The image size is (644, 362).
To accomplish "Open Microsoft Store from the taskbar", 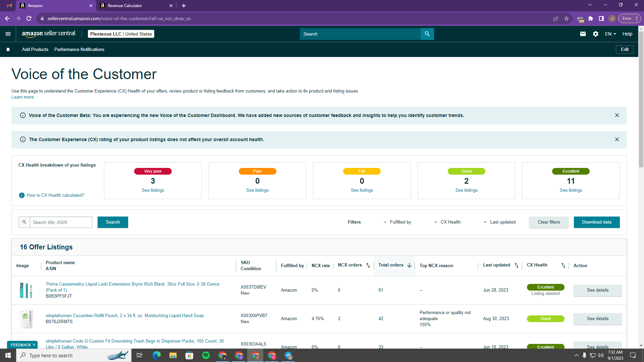I will (190, 355).
